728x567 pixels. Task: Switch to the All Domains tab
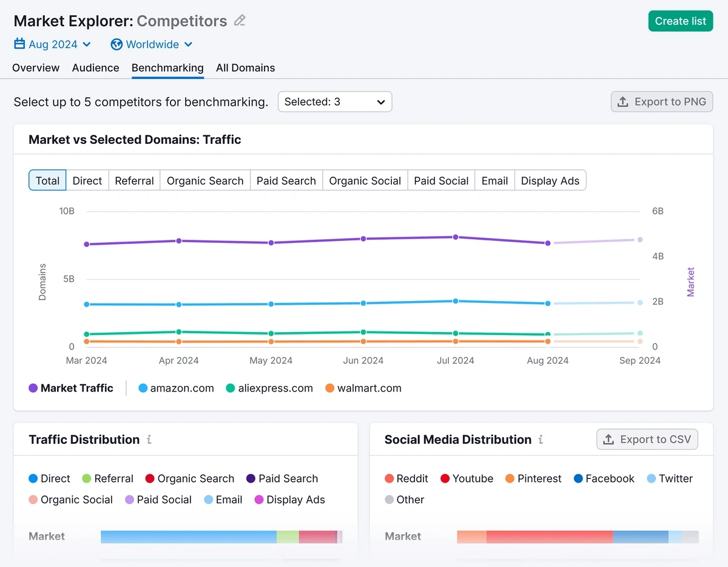(245, 68)
